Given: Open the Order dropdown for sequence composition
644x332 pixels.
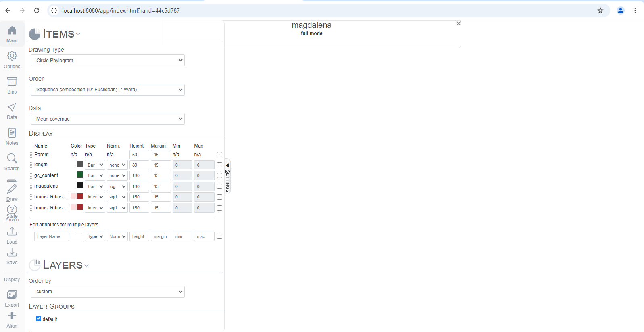Looking at the screenshot, I should pyautogui.click(x=107, y=90).
